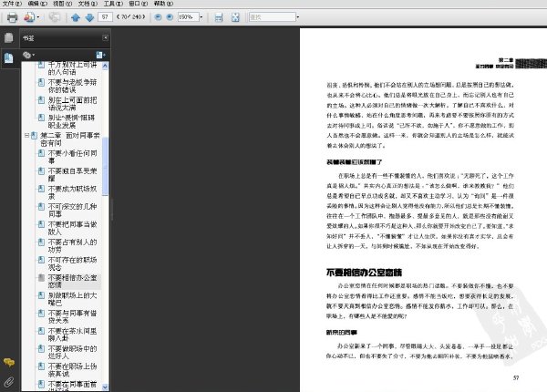
Task: Select bookmark 不要在茶水间里聊八卦
Action: [x=72, y=335]
